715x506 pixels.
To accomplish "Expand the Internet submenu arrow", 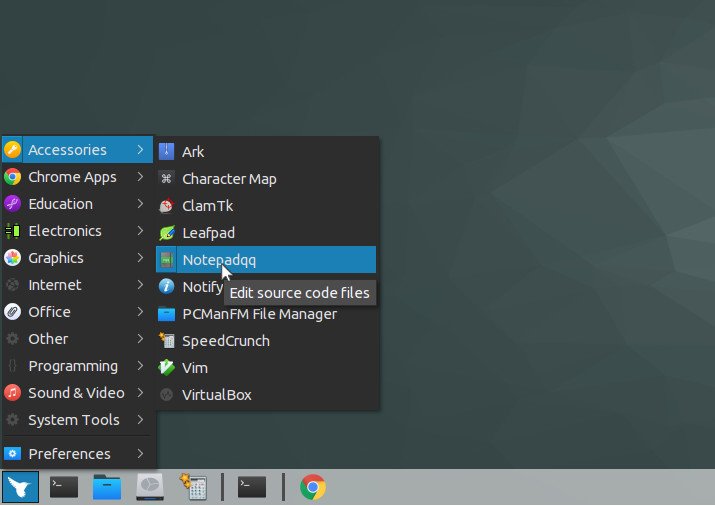I will point(140,284).
